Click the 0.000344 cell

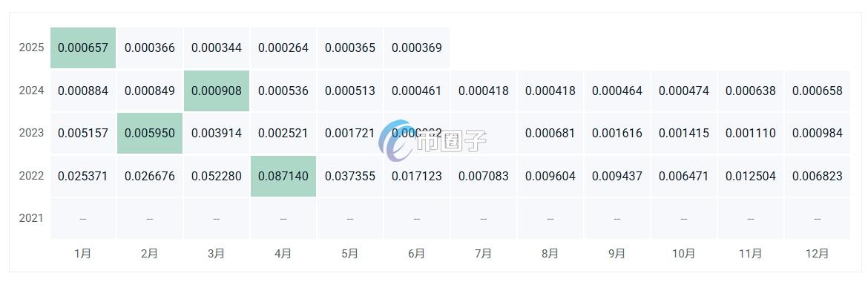pyautogui.click(x=217, y=47)
